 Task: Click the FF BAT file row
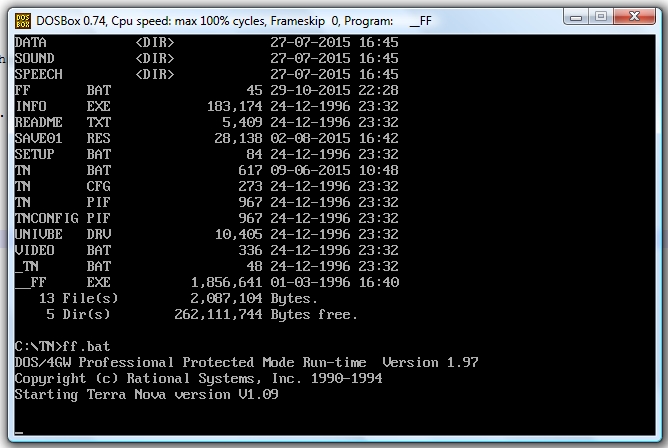[207, 90]
